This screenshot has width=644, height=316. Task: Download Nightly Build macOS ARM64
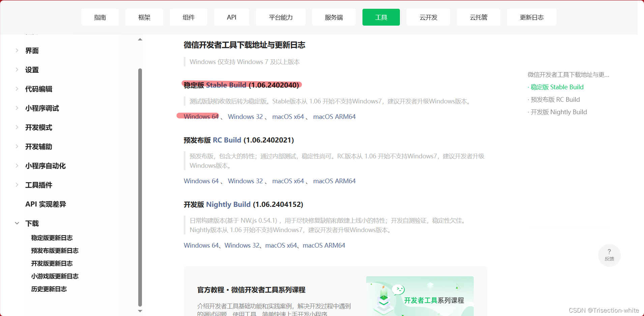[324, 245]
